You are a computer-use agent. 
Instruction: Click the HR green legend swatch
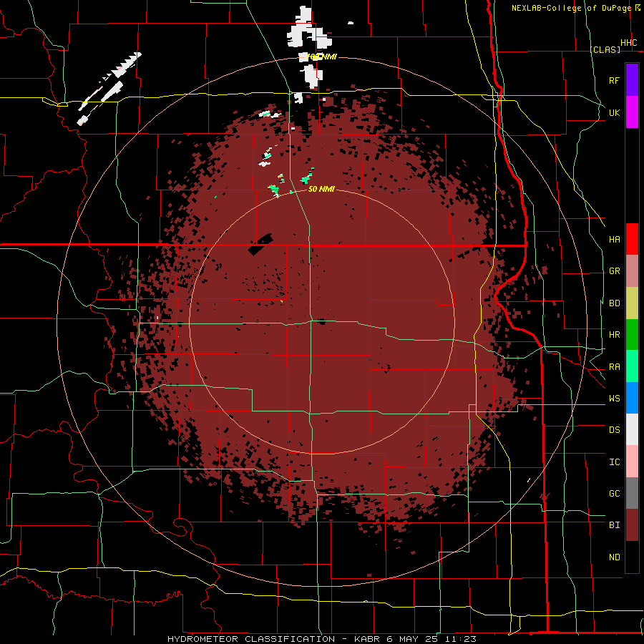[x=632, y=335]
